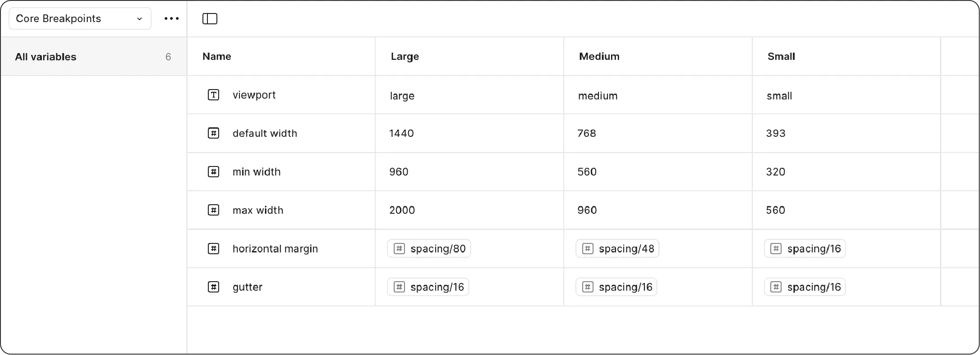The height and width of the screenshot is (355, 980).
Task: Select All variables in the sidebar
Action: pyautogui.click(x=46, y=57)
